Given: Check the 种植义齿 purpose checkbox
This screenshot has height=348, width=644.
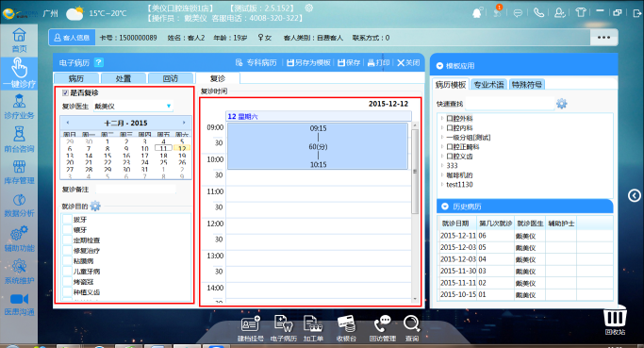Looking at the screenshot, I should pos(68,292).
